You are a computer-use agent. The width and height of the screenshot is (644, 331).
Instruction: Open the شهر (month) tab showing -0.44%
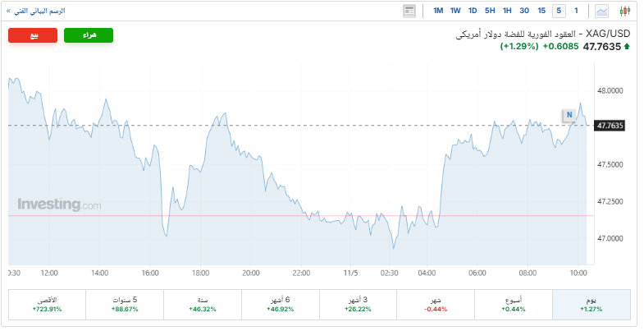tap(436, 305)
